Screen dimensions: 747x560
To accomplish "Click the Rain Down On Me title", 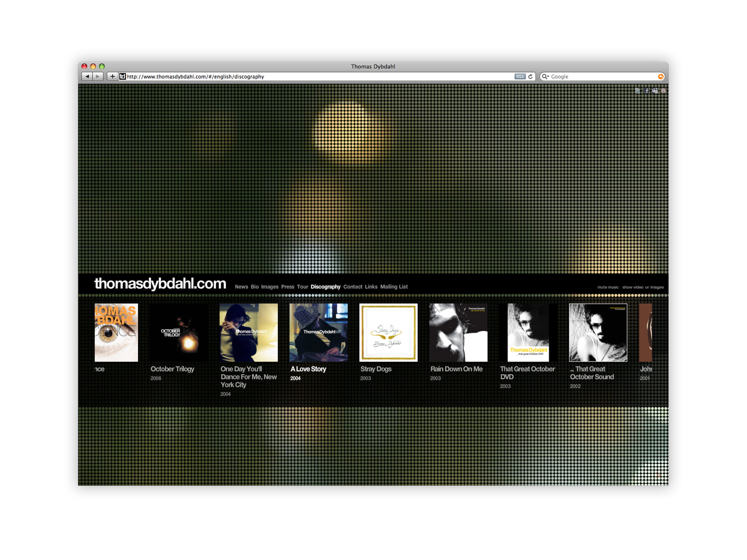I will pyautogui.click(x=457, y=369).
